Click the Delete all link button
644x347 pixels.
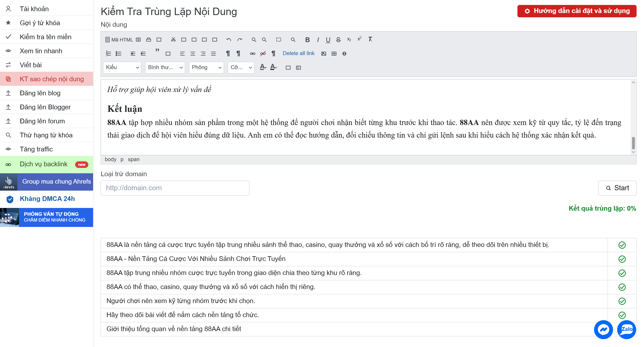(x=298, y=53)
